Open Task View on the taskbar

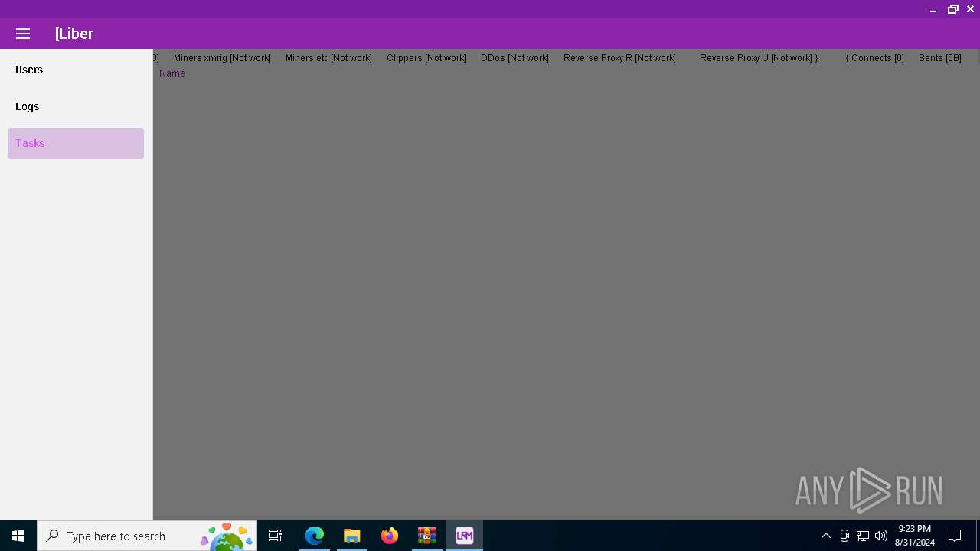[276, 536]
